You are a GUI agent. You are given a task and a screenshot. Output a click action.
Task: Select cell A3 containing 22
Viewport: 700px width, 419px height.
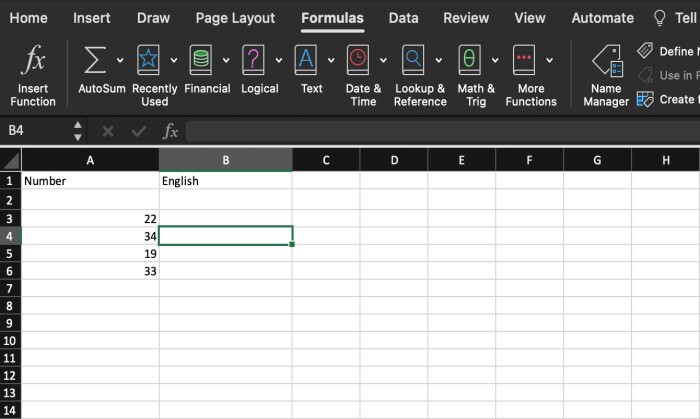tap(90, 218)
